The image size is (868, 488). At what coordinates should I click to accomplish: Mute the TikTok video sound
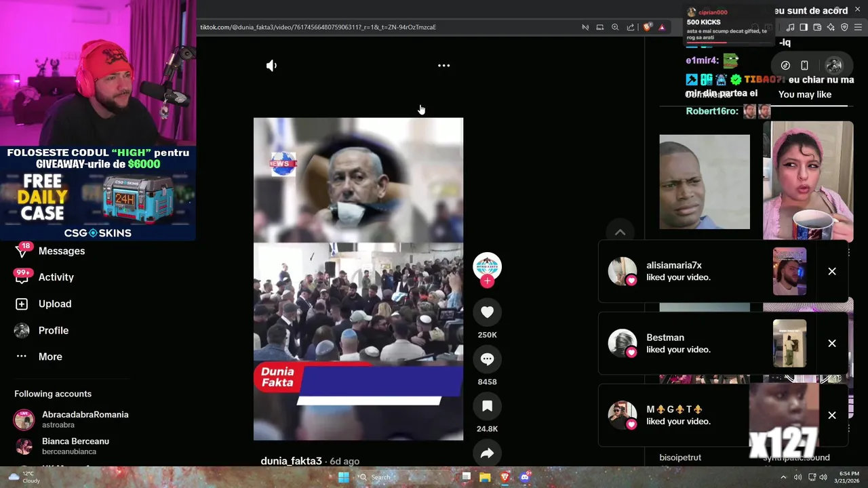coord(271,66)
